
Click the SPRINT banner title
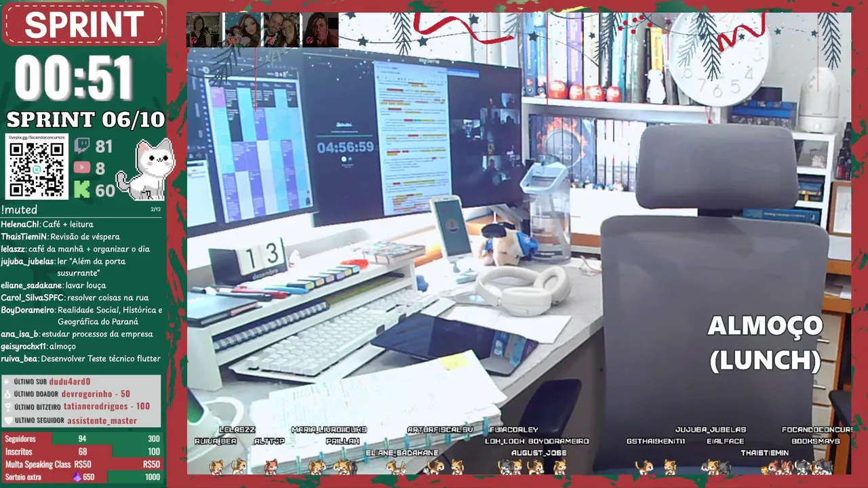(x=83, y=24)
